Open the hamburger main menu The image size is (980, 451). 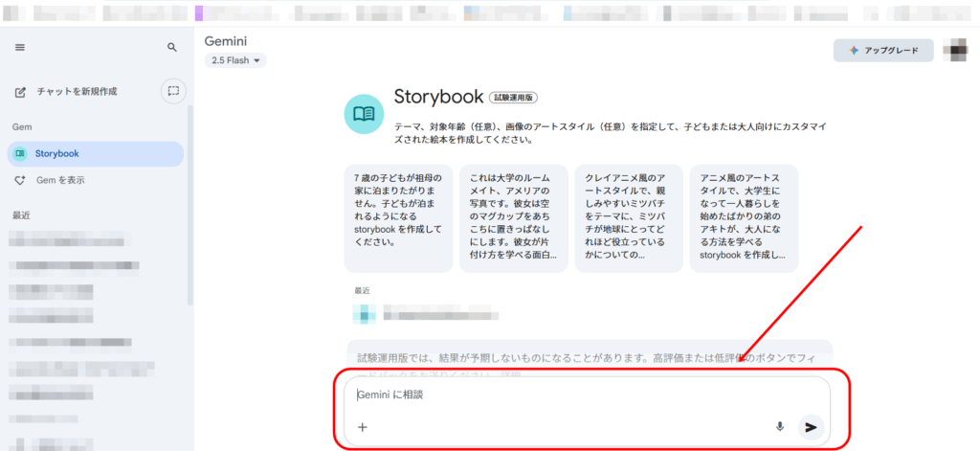pos(20,47)
